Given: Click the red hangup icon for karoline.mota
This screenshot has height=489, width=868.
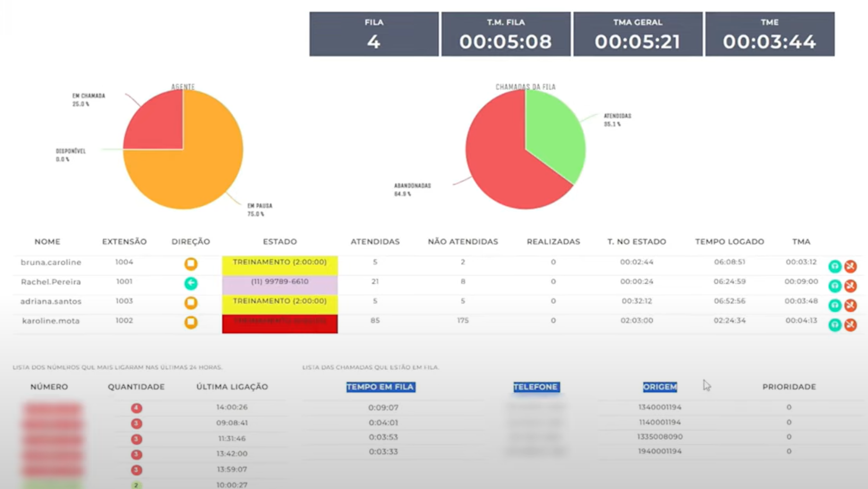Looking at the screenshot, I should pos(851,325).
